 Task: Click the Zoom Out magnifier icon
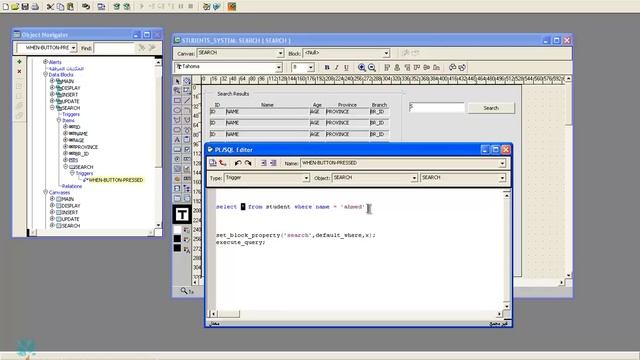(372, 67)
